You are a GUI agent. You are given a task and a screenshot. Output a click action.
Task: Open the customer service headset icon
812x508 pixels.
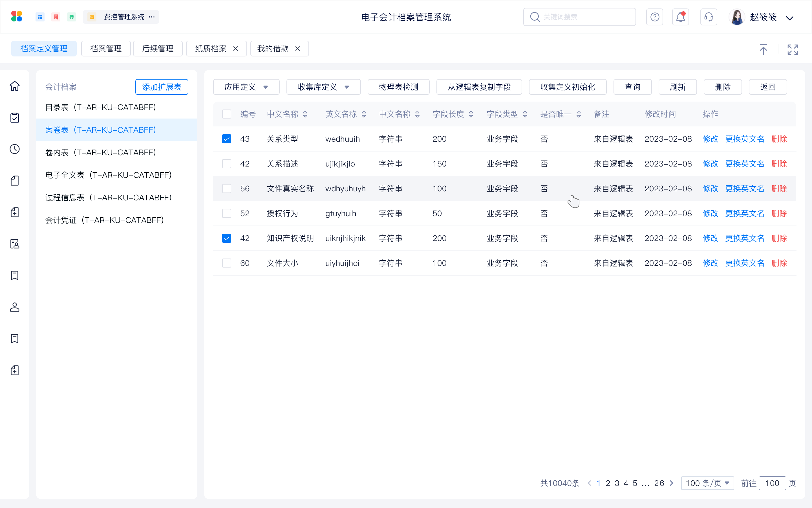(709, 17)
